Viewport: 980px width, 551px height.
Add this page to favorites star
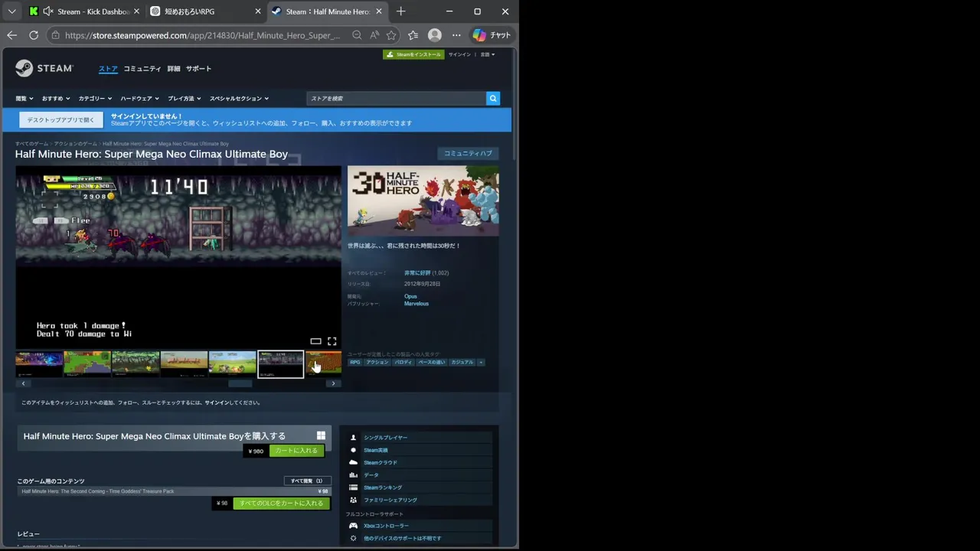pos(391,35)
